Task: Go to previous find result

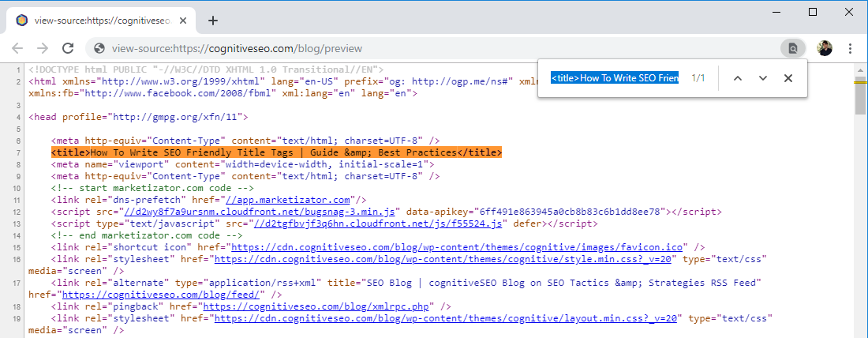Action: click(737, 78)
